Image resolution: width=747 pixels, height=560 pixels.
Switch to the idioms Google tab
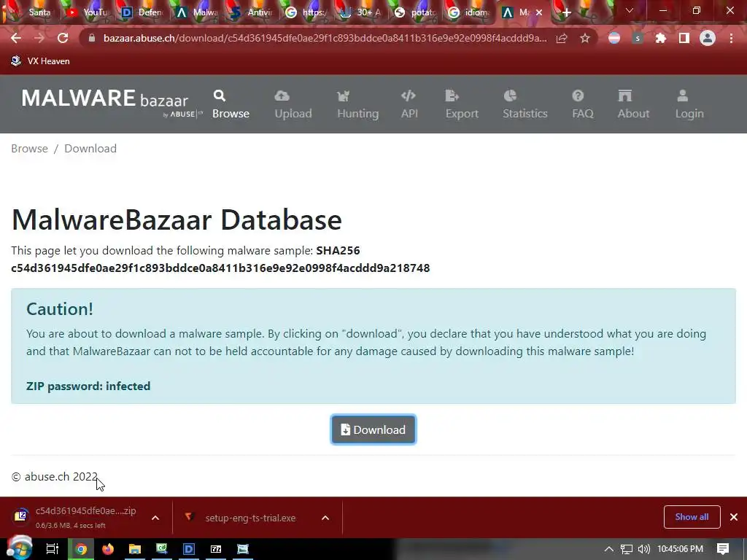pos(471,12)
